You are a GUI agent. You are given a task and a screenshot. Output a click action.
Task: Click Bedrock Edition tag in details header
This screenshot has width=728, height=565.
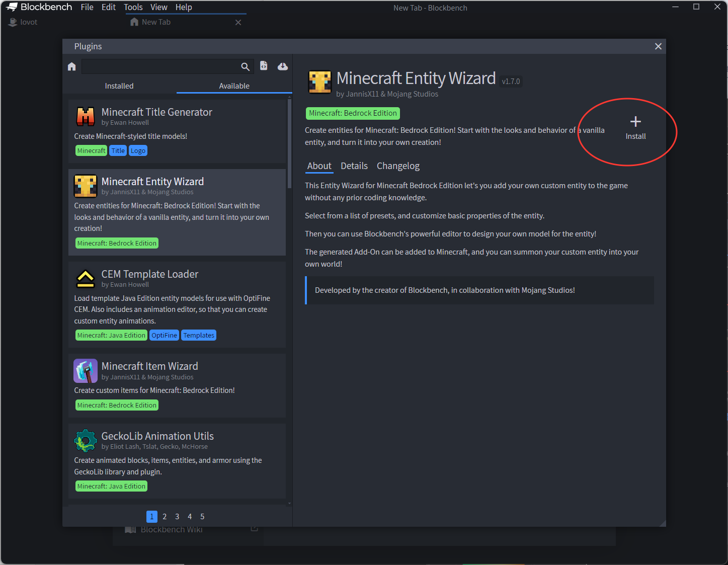(353, 113)
